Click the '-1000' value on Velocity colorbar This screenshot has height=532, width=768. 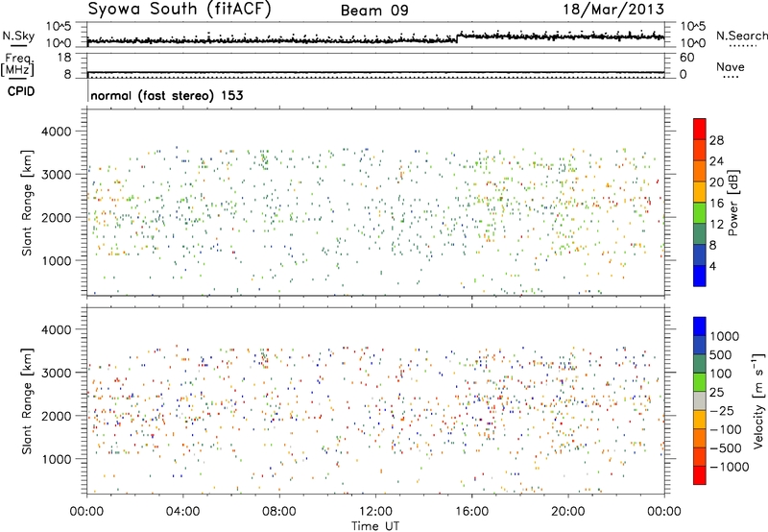tap(730, 467)
